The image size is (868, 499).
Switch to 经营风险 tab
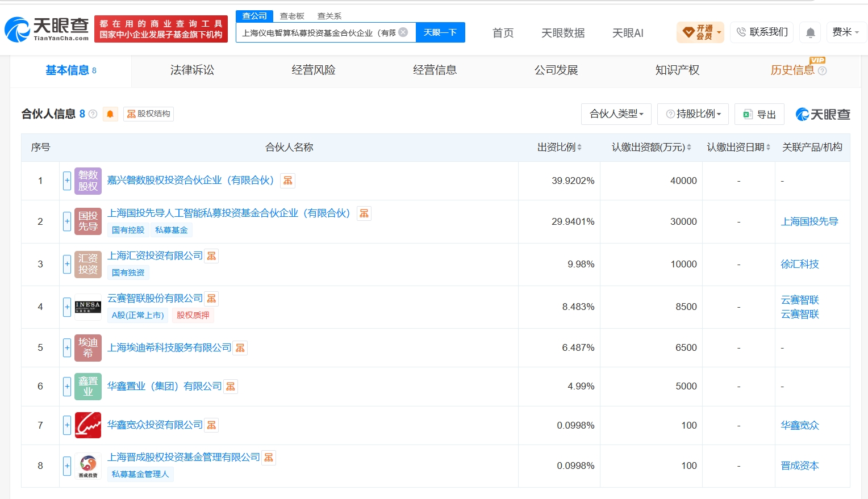314,70
